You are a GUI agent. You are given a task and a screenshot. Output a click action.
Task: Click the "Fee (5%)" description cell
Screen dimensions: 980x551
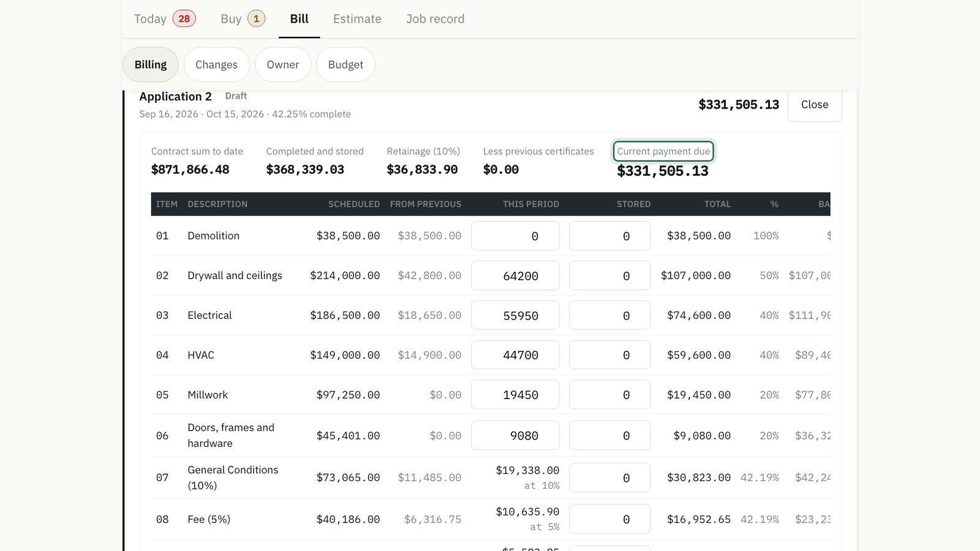coord(209,519)
